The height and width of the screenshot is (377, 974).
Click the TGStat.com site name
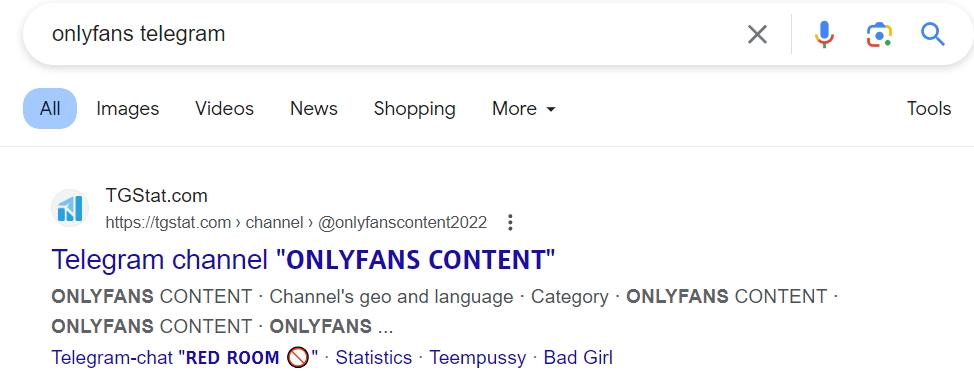pos(157,196)
